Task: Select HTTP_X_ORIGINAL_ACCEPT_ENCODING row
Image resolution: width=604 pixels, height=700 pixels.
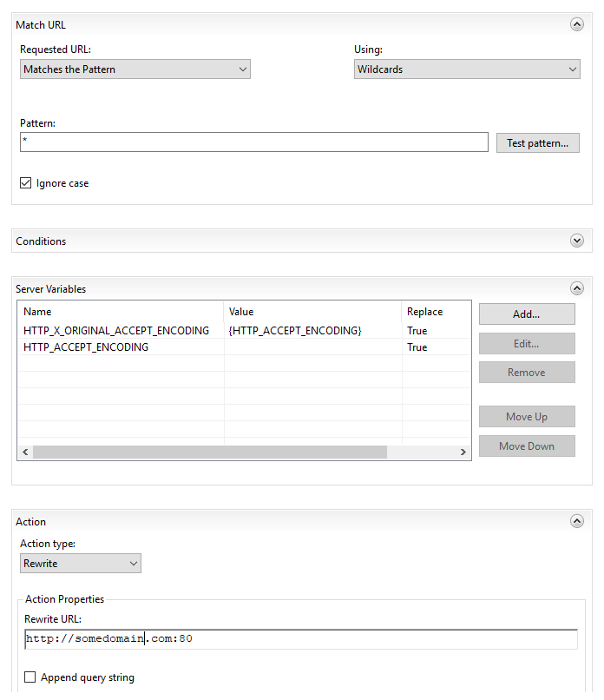Action: (244, 330)
